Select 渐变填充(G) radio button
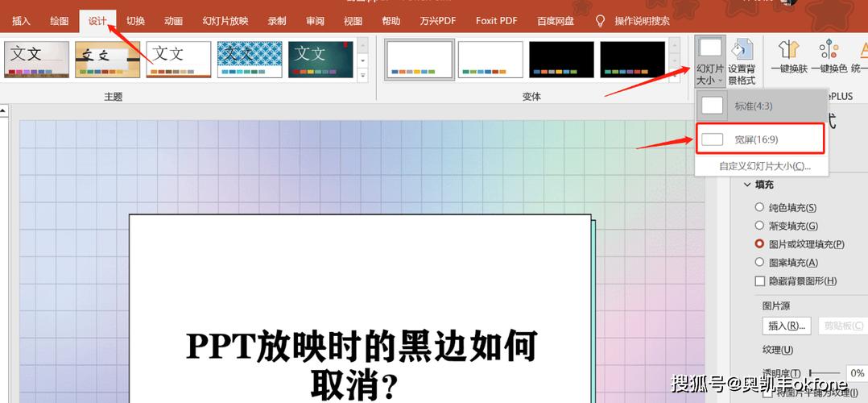 pos(759,226)
